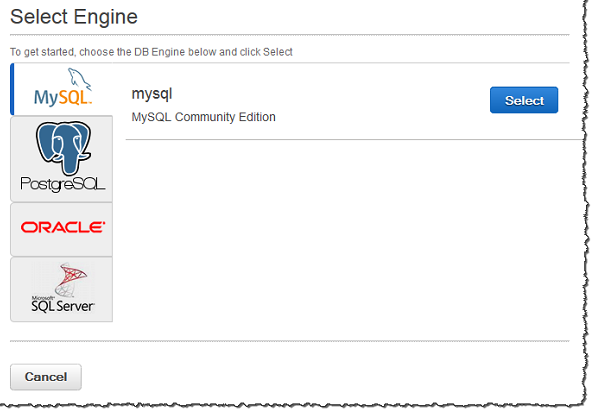Image resolution: width=593 pixels, height=412 pixels.
Task: Switch to the PostgreSQL engine tab
Action: pyautogui.click(x=62, y=159)
